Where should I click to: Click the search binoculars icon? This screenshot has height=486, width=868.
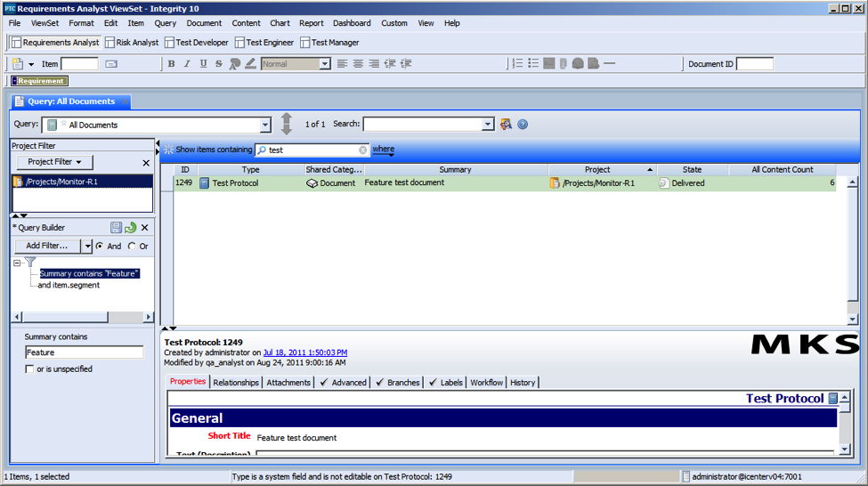[x=506, y=124]
